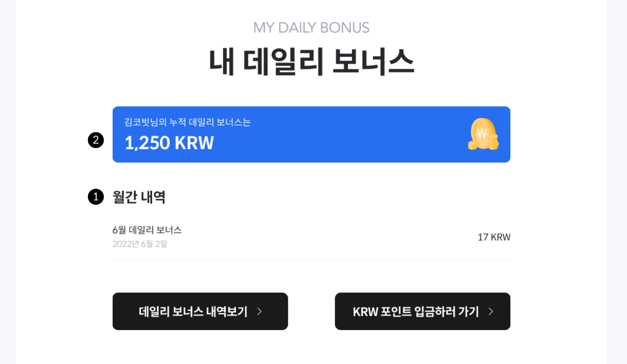The height and width of the screenshot is (364, 627).
Task: Click chevron arrow on KRW 포인트 입금하러 가기
Action: point(491,311)
